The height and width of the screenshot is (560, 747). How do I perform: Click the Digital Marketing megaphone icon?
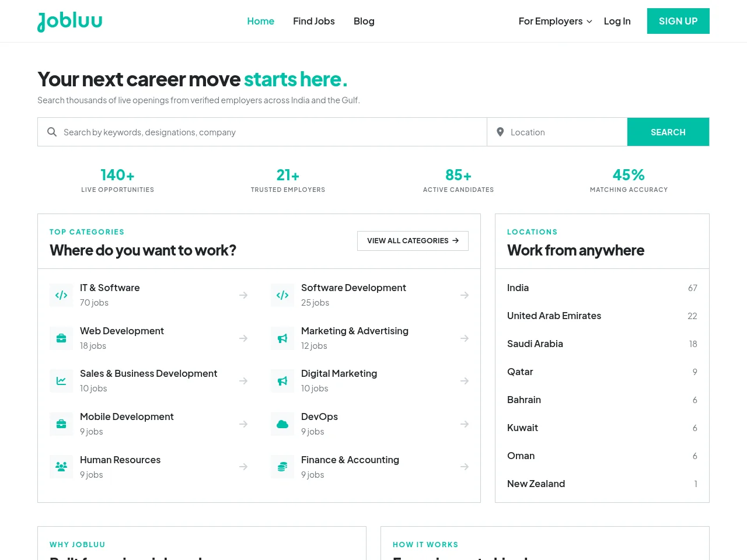pyautogui.click(x=282, y=381)
